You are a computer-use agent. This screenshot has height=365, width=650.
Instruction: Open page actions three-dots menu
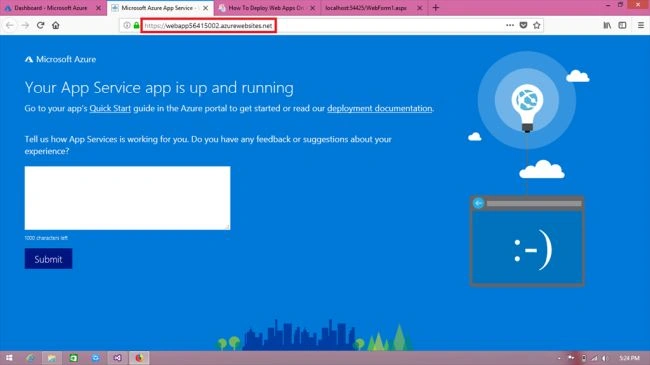pyautogui.click(x=510, y=25)
